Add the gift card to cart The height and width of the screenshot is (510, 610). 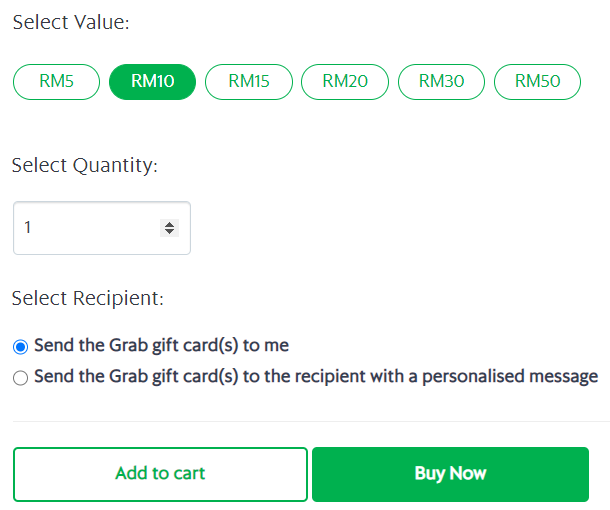(x=160, y=474)
